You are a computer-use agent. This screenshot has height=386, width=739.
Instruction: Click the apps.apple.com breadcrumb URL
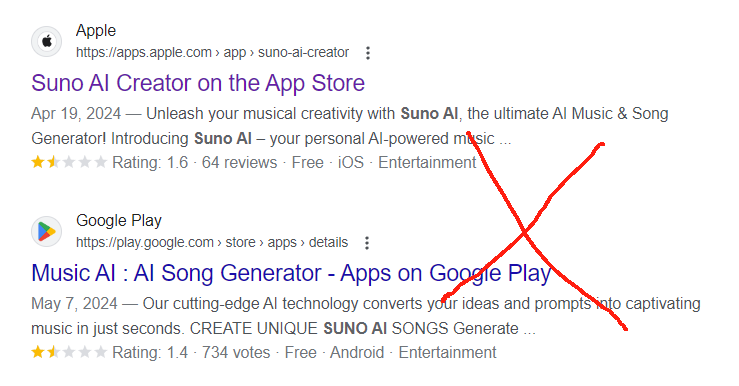pyautogui.click(x=213, y=52)
